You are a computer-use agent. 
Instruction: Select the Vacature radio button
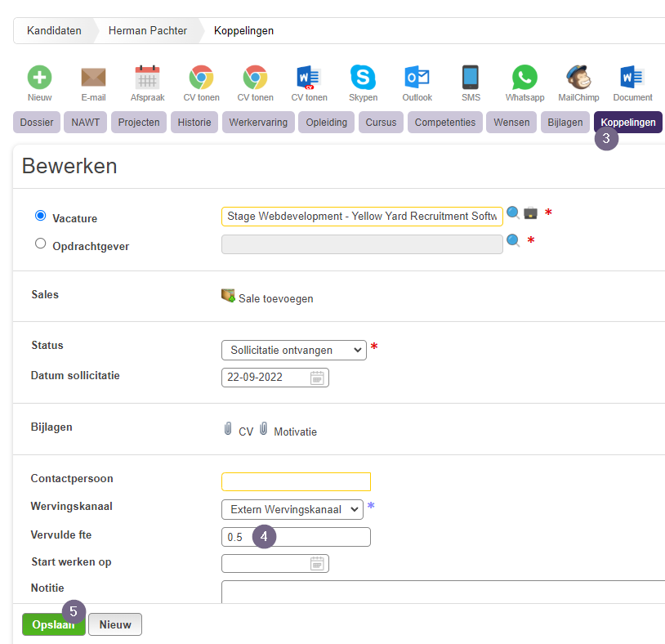[x=40, y=216]
